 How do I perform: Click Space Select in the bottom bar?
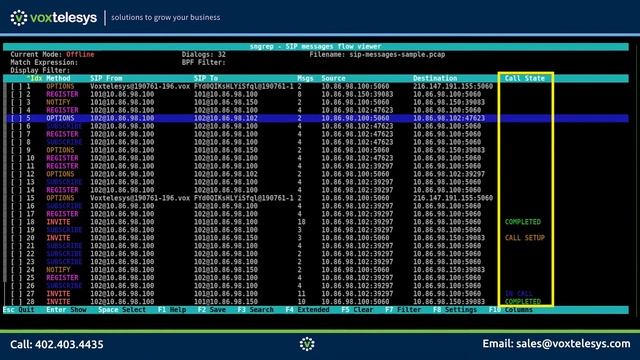pyautogui.click(x=122, y=310)
